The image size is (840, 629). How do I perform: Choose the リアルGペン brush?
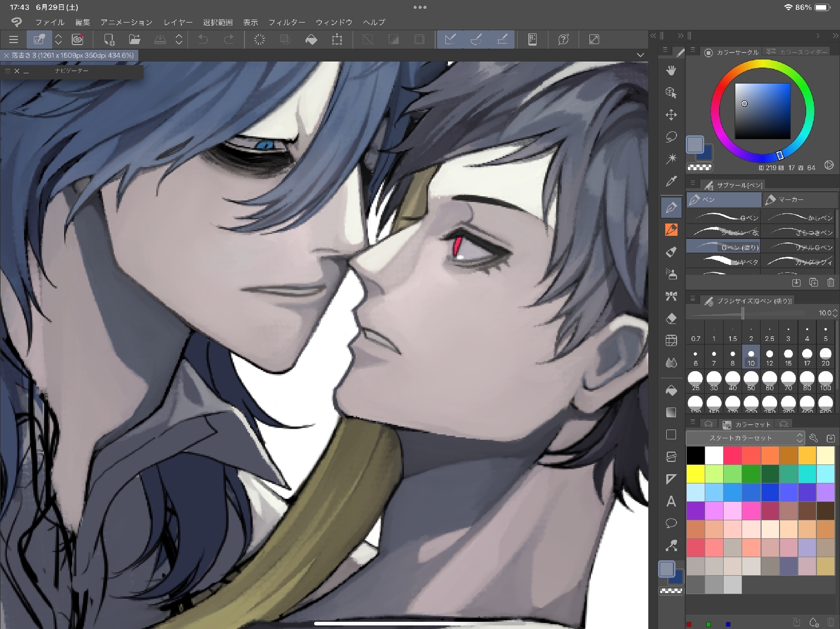[x=799, y=247]
